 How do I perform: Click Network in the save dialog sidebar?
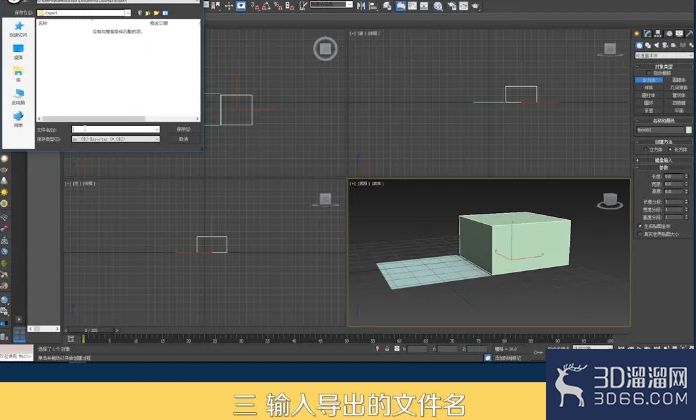(19, 119)
